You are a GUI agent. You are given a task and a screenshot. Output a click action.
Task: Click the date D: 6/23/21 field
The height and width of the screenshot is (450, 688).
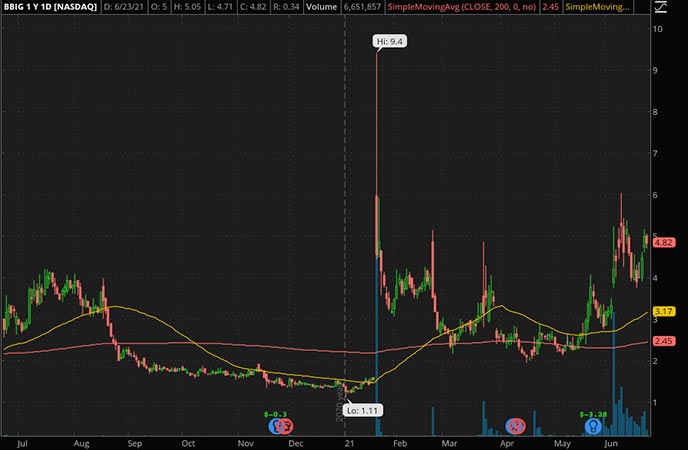[x=134, y=8]
